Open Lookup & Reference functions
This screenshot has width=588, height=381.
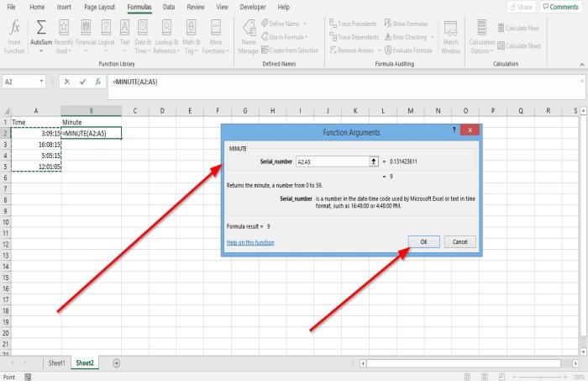(166, 37)
